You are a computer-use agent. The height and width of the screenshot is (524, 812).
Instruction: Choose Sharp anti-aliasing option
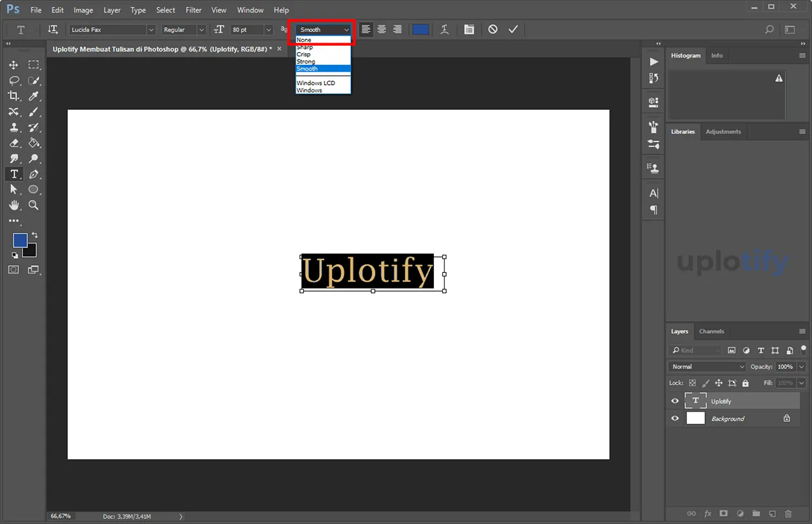pos(323,48)
